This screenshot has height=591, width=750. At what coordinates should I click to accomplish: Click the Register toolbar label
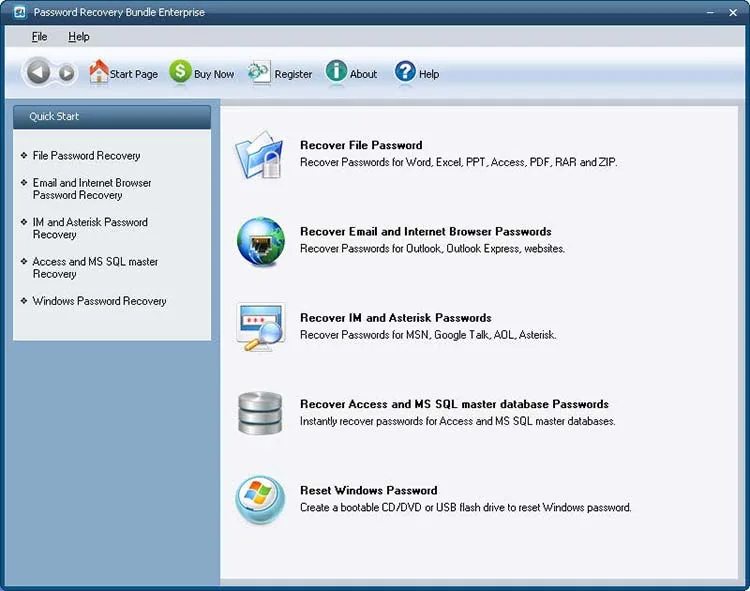pos(293,74)
